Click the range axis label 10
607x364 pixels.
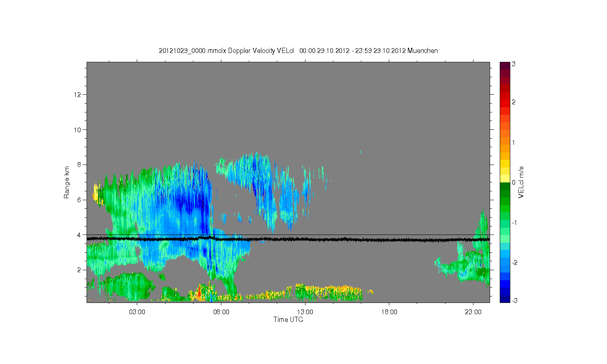78,130
